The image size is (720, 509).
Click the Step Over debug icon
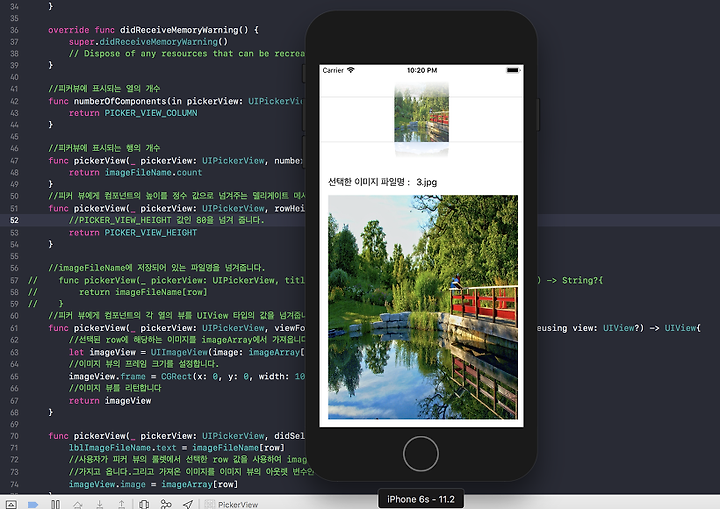pyautogui.click(x=78, y=504)
